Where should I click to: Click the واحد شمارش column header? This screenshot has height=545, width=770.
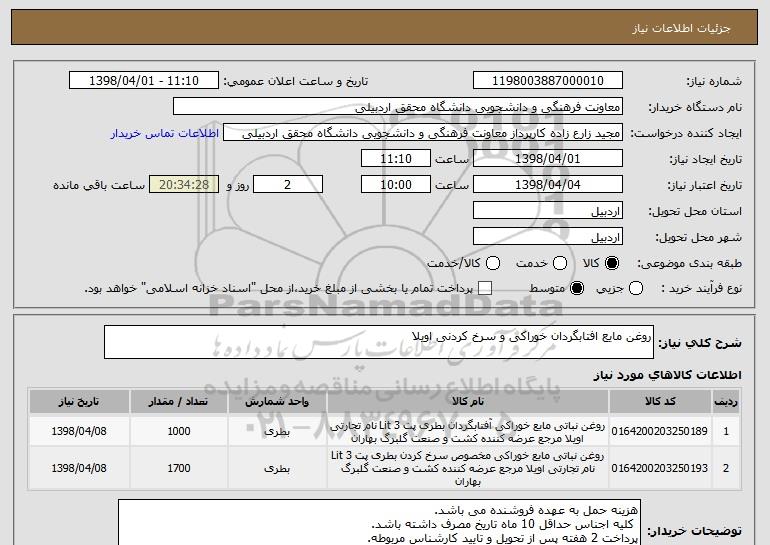tap(277, 402)
